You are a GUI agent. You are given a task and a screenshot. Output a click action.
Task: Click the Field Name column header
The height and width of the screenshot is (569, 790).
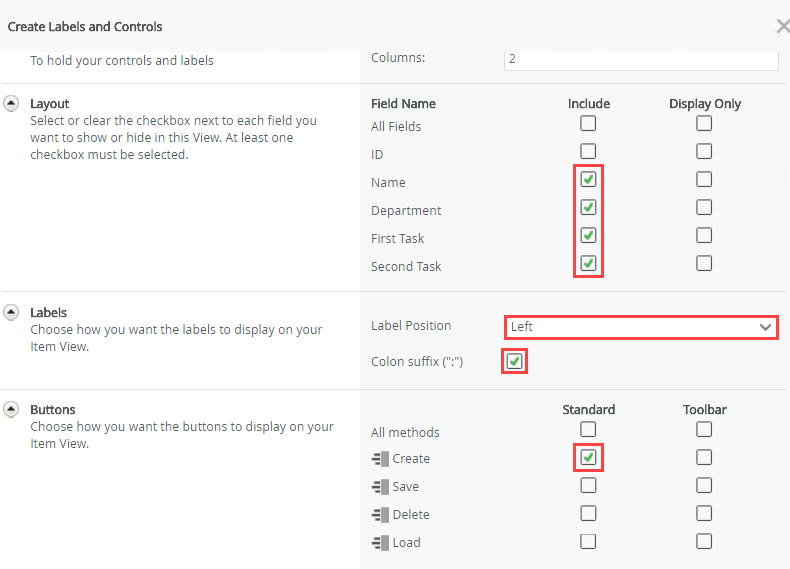(404, 104)
